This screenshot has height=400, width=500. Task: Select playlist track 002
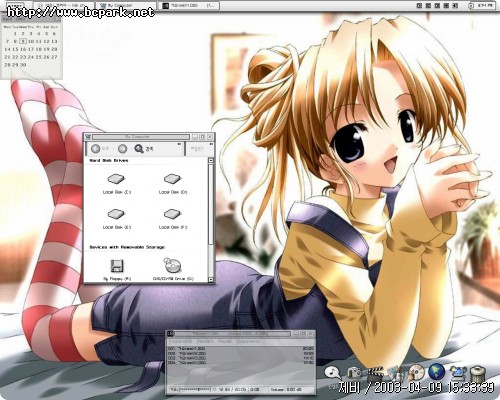[x=241, y=353]
